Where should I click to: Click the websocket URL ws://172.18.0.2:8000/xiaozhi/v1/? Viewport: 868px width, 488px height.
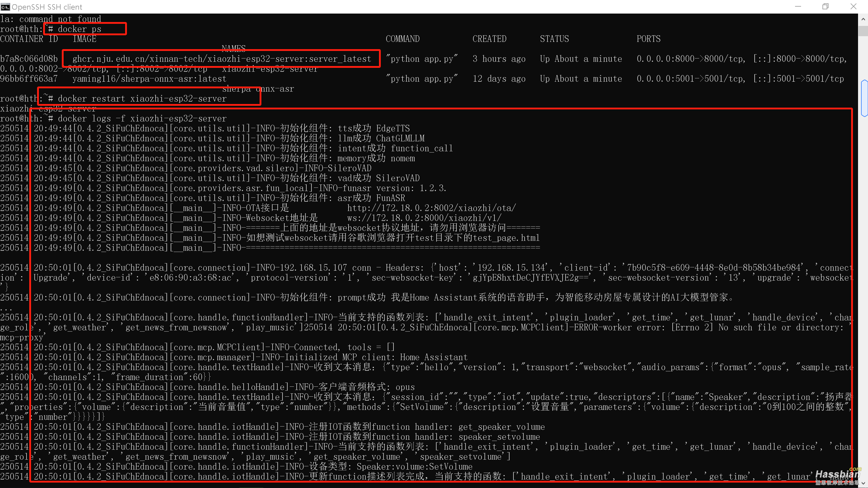(425, 218)
